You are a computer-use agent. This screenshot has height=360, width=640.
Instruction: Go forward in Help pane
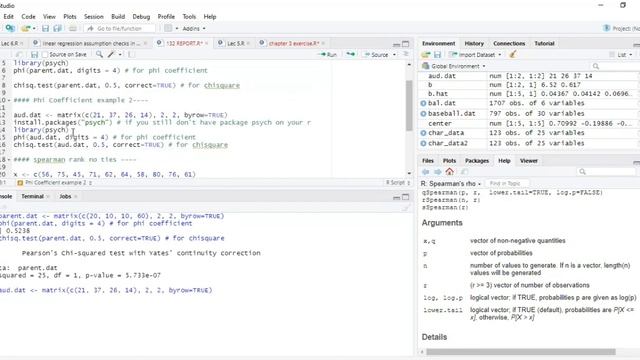click(438, 172)
